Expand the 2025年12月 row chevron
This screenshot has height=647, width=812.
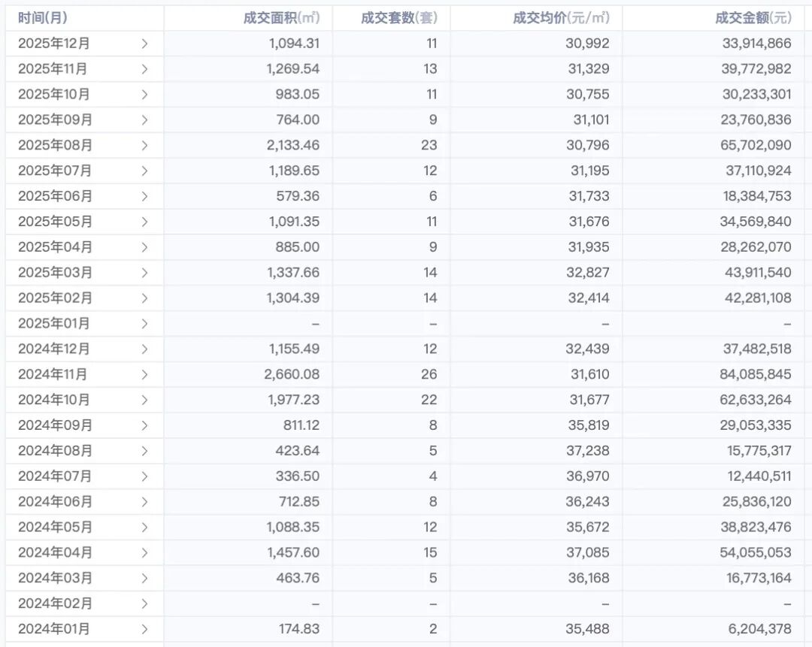click(x=144, y=44)
